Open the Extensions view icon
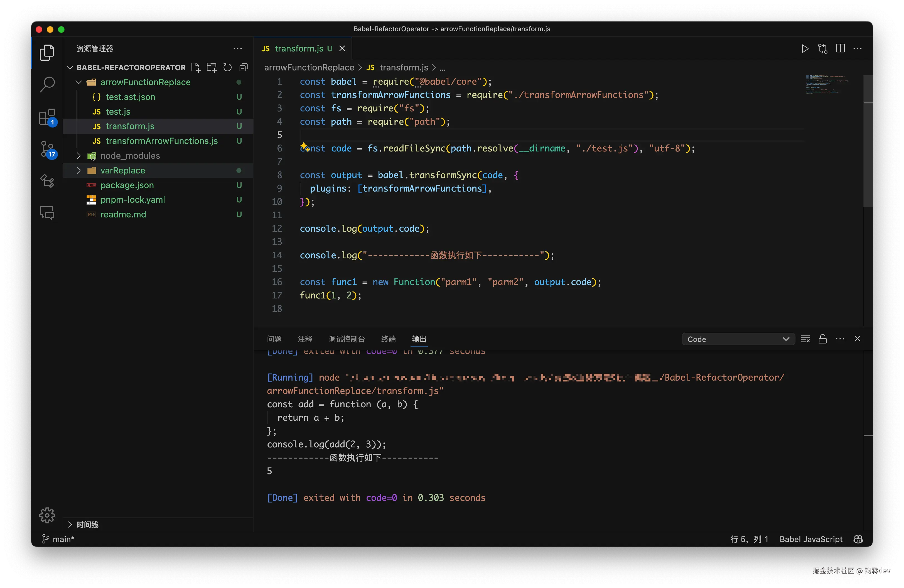 [x=47, y=117]
